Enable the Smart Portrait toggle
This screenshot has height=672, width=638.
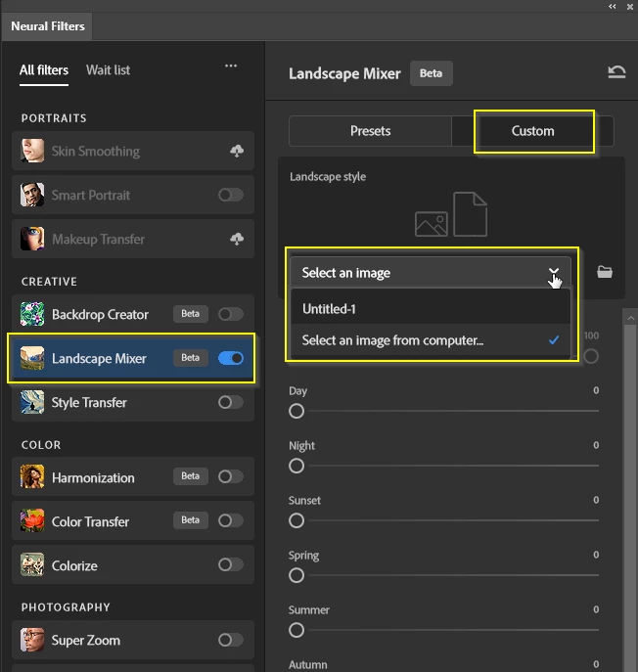tap(231, 195)
